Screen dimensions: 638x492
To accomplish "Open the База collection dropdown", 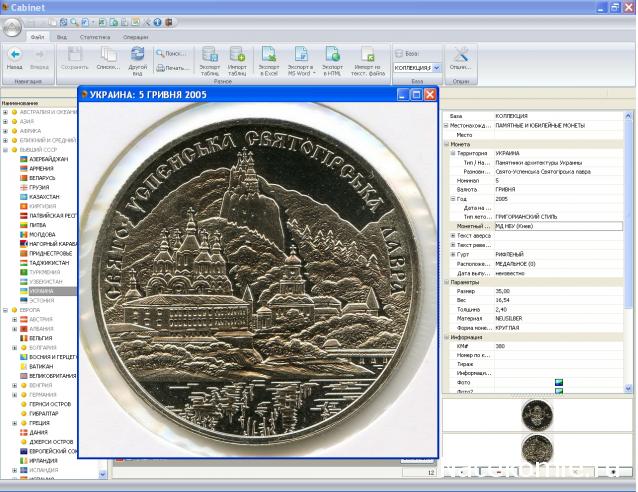I will (436, 67).
